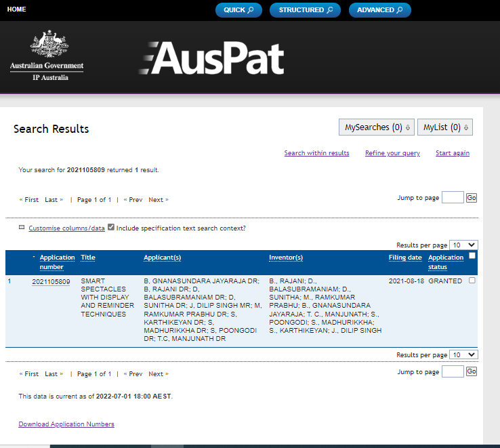Go to Last page in top pagination
The image size is (500, 448).
click(54, 200)
